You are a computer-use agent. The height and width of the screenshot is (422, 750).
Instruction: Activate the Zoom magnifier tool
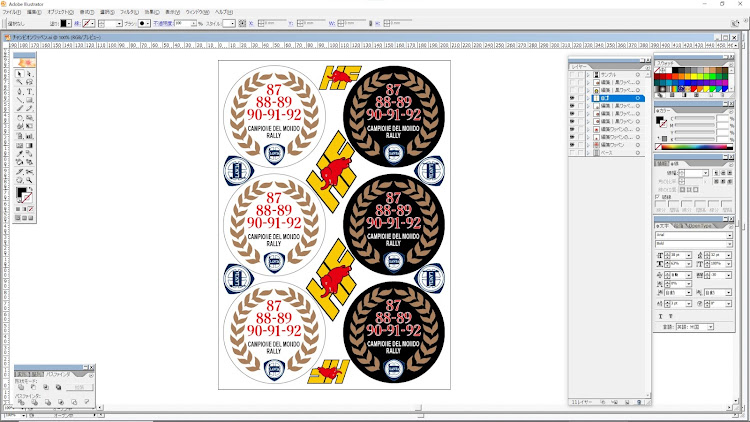(29, 180)
